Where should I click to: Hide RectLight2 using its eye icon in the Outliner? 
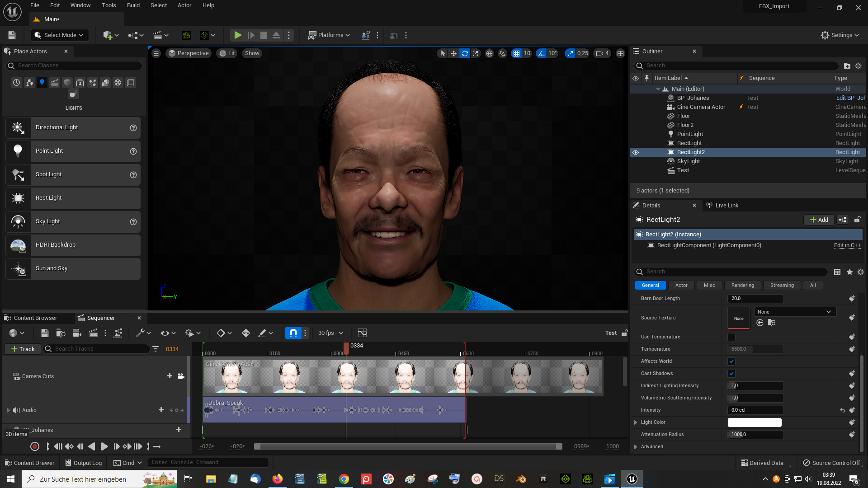point(635,152)
